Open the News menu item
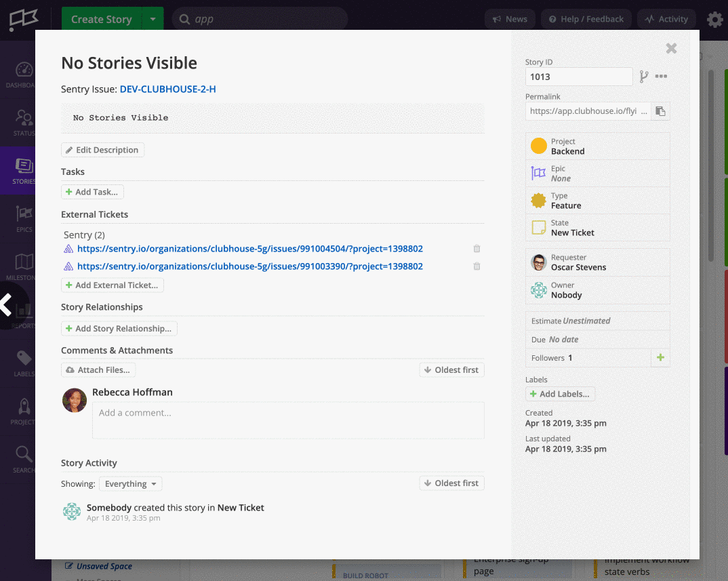Screen dimensions: 728x581 click(x=510, y=19)
